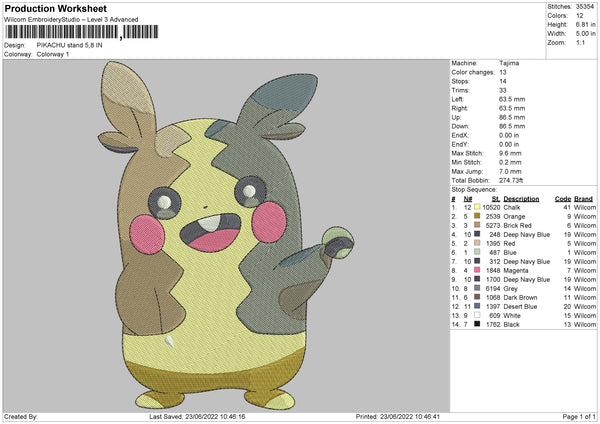The width and height of the screenshot is (600, 424).
Task: Click the Magenta description text
Action: tap(516, 271)
